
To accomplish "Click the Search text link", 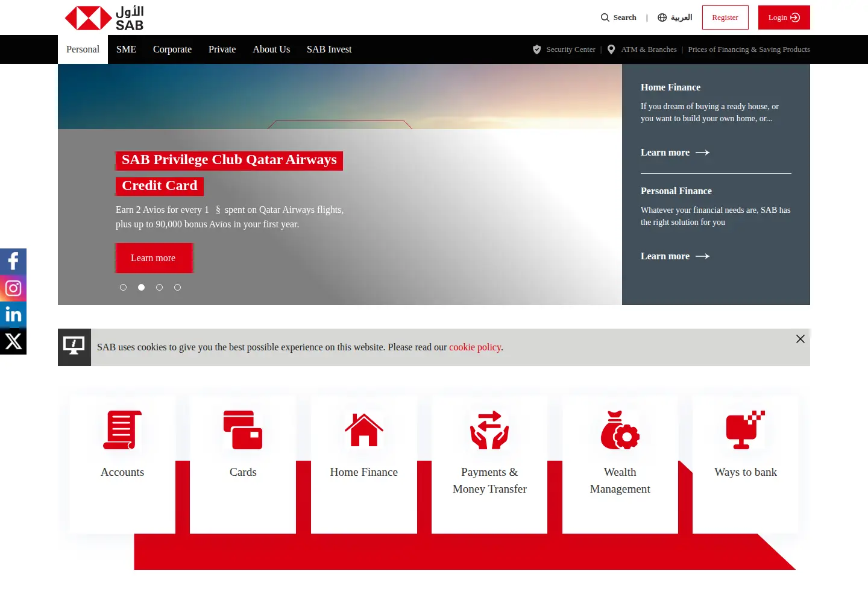I will tap(625, 17).
